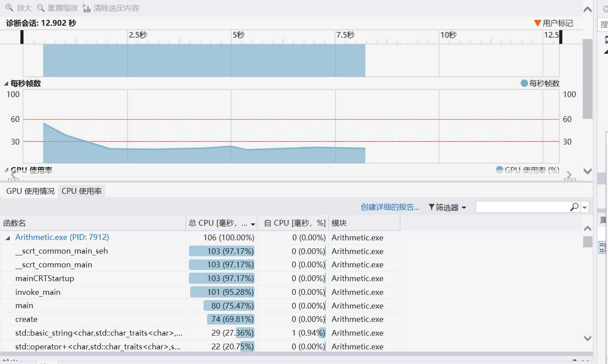Click the 1 (0.94%) self CPU cell
608x364 pixels.
(293, 333)
